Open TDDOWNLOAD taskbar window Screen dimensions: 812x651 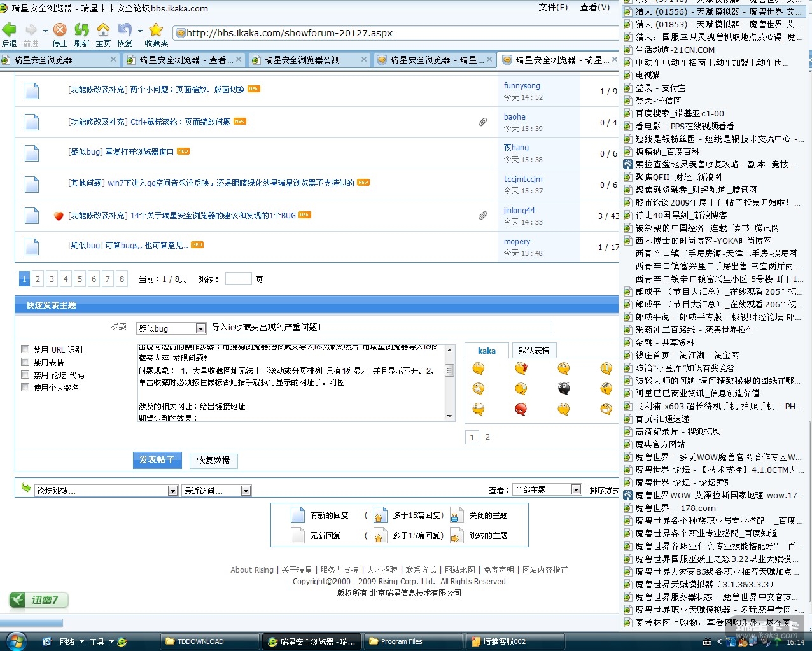(209, 641)
